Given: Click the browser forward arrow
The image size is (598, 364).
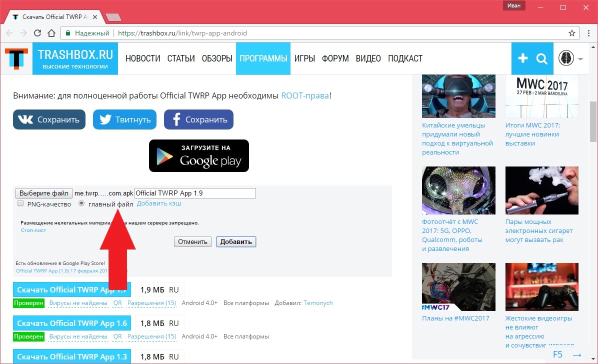Looking at the screenshot, I should click(23, 33).
